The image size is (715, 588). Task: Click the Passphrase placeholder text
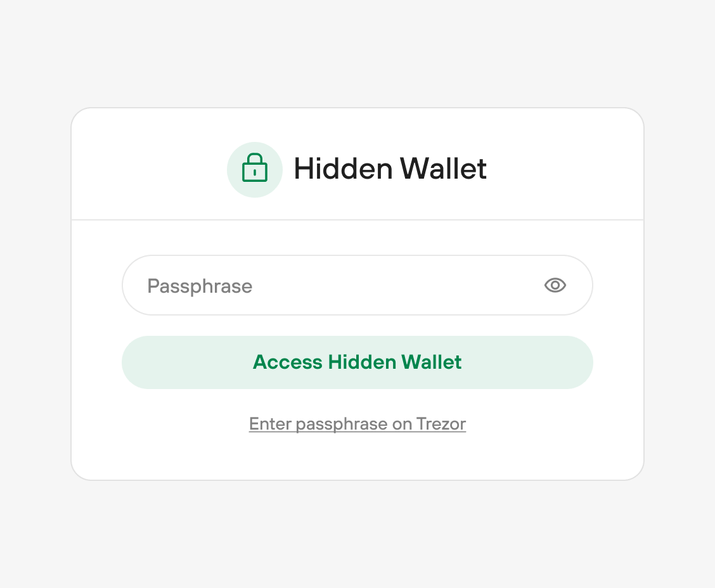200,286
